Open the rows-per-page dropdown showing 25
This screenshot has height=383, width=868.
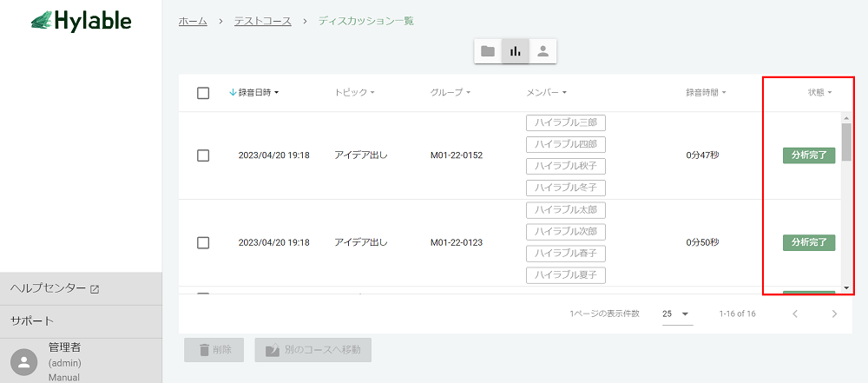point(676,314)
